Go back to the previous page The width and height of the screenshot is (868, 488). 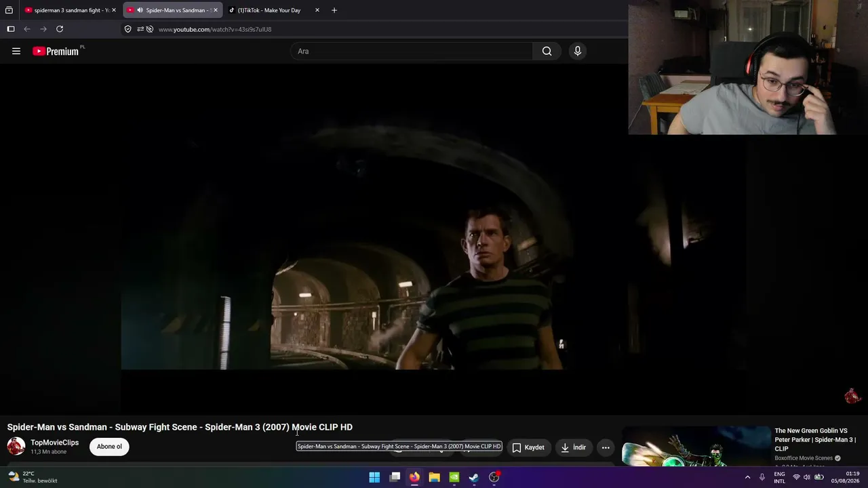click(x=27, y=29)
